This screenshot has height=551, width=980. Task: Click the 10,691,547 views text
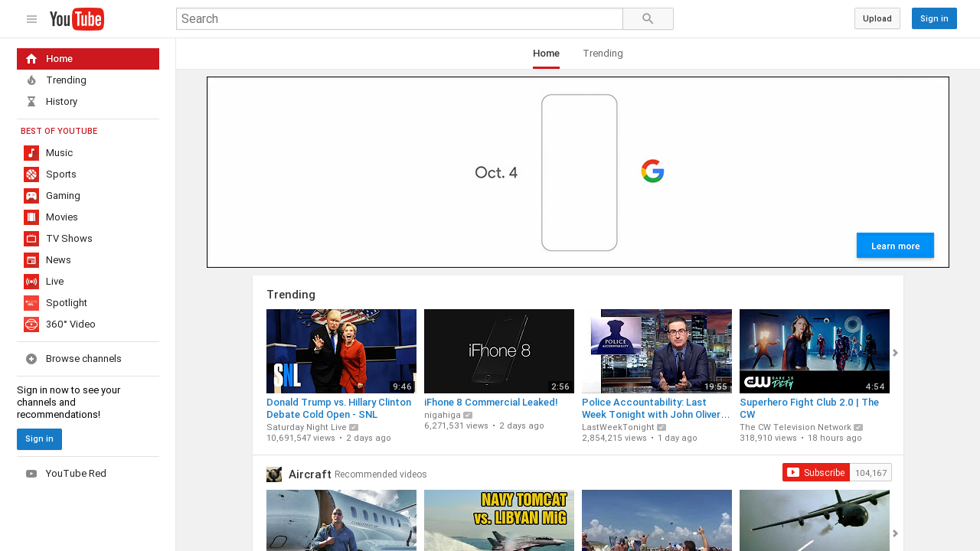pos(301,439)
